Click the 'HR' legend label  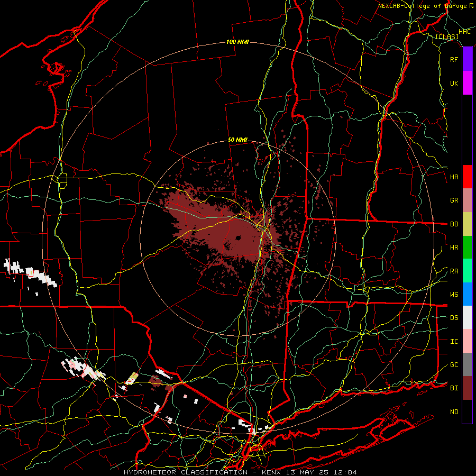tap(454, 248)
